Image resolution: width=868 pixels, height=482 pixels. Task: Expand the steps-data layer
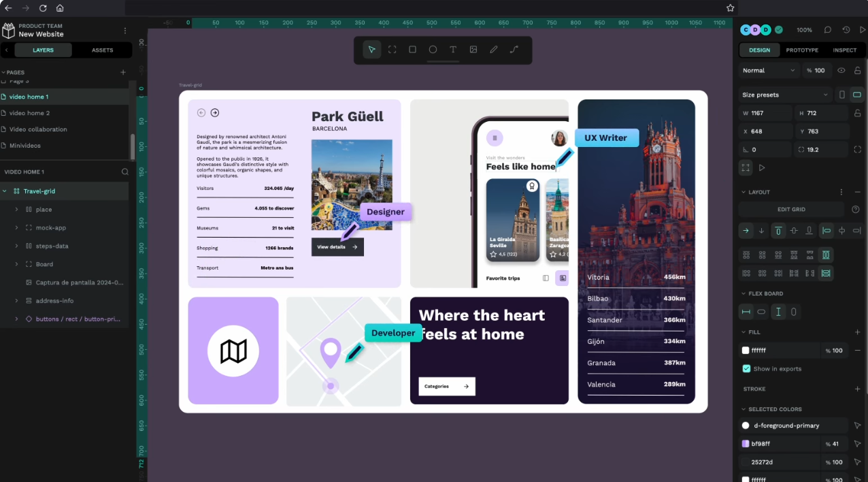point(16,246)
